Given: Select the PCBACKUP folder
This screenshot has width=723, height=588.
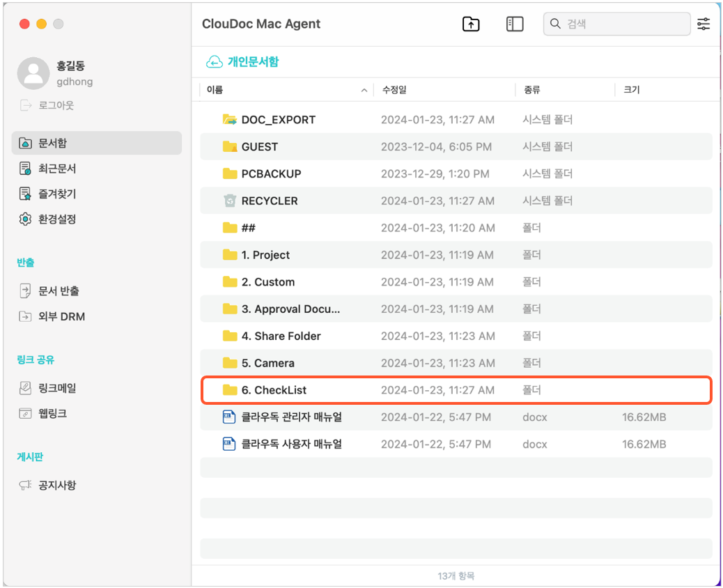Looking at the screenshot, I should (x=456, y=174).
